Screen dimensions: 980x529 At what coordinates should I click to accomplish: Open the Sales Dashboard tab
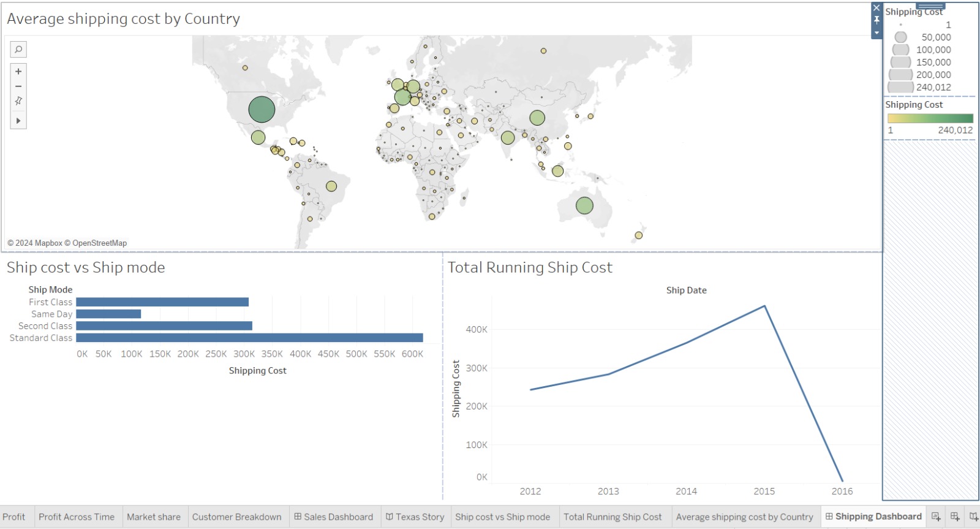coord(334,517)
